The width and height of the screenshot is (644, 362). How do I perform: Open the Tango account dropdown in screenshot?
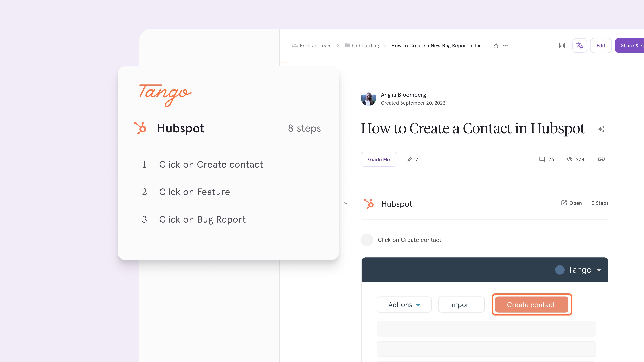[578, 270]
